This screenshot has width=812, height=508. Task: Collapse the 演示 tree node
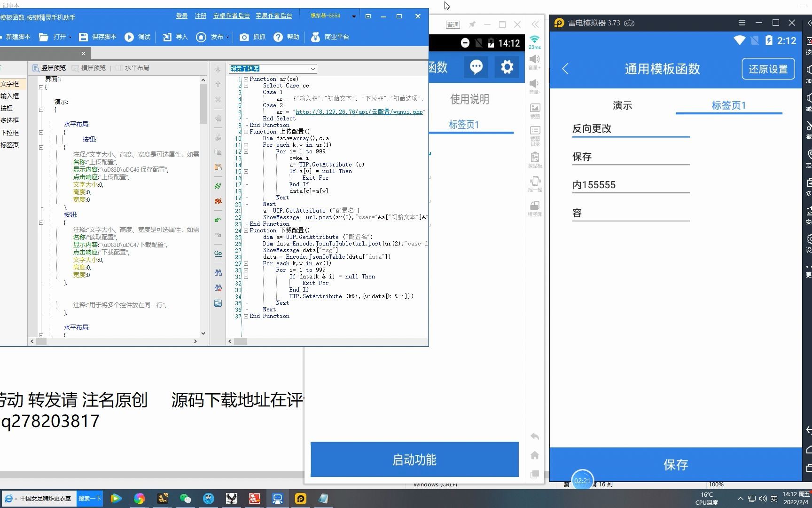pyautogui.click(x=41, y=110)
